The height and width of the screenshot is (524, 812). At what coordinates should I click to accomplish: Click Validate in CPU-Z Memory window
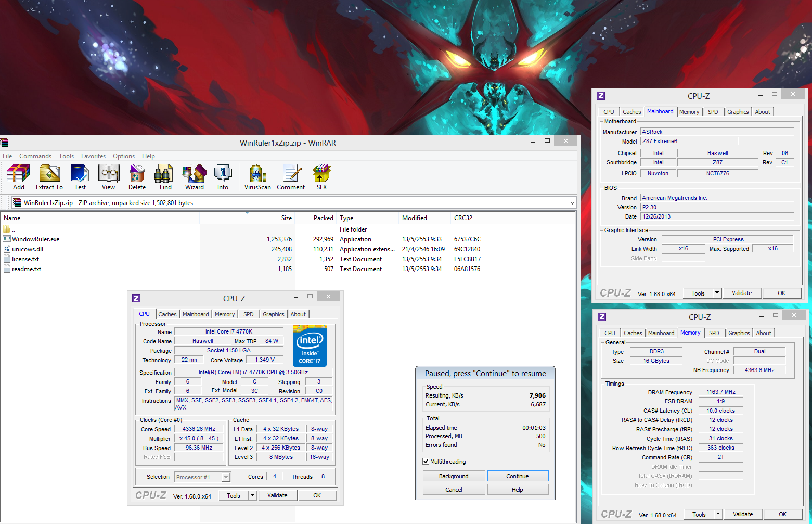pos(743,514)
